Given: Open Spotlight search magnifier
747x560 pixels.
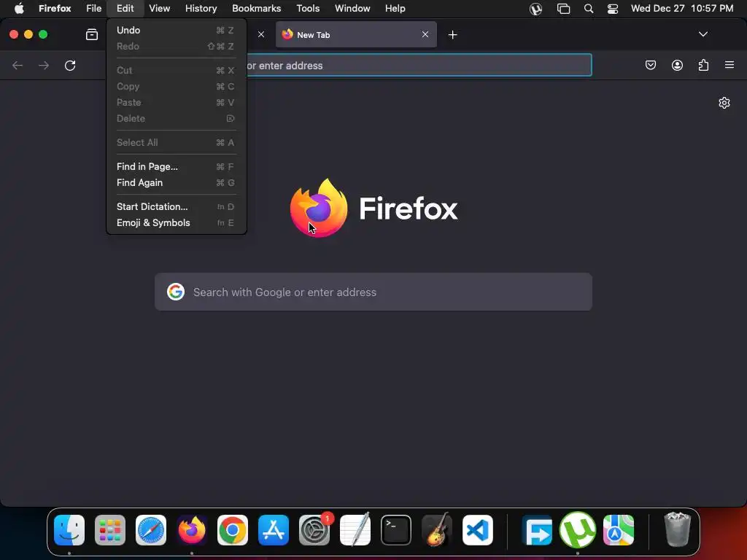Looking at the screenshot, I should (x=589, y=9).
